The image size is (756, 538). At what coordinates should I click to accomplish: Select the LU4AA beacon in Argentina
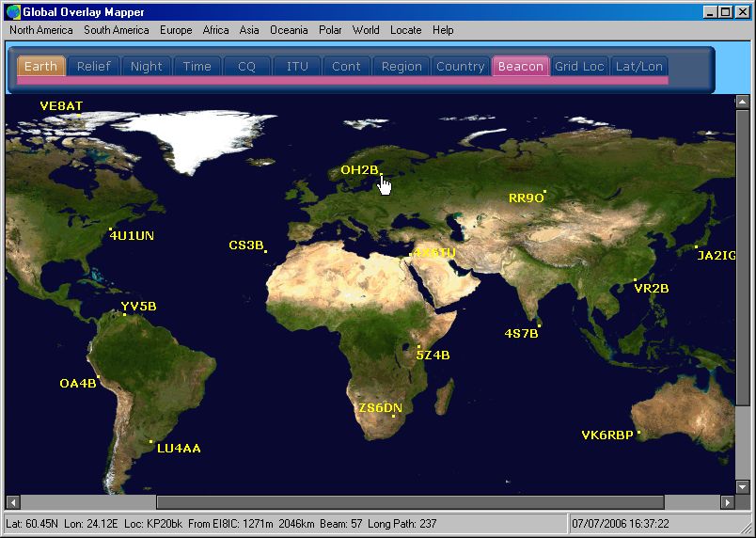(150, 441)
